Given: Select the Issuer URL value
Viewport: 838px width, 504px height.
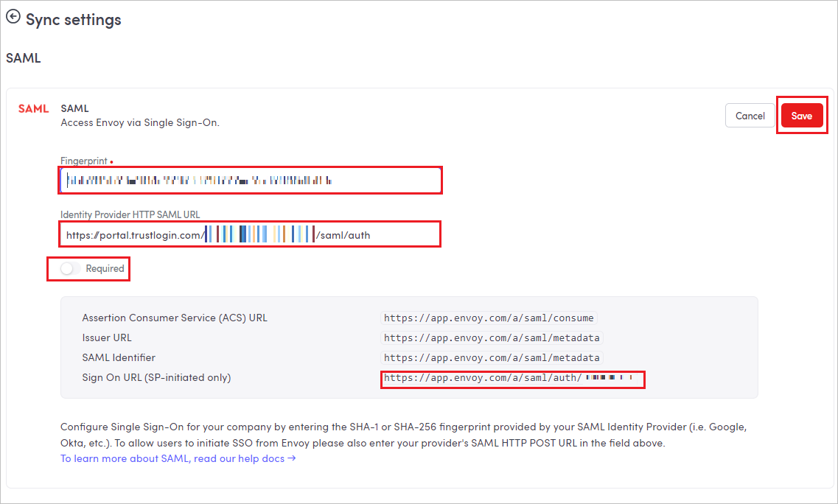Looking at the screenshot, I should 492,337.
